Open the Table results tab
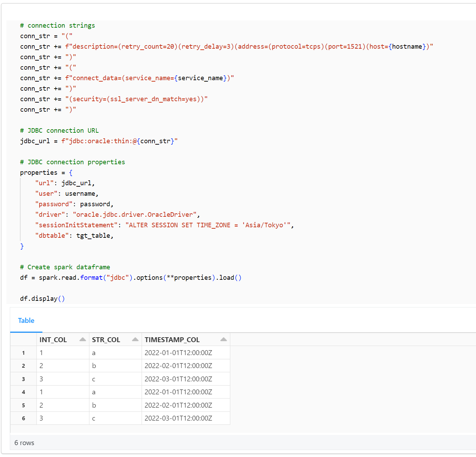 pos(26,320)
